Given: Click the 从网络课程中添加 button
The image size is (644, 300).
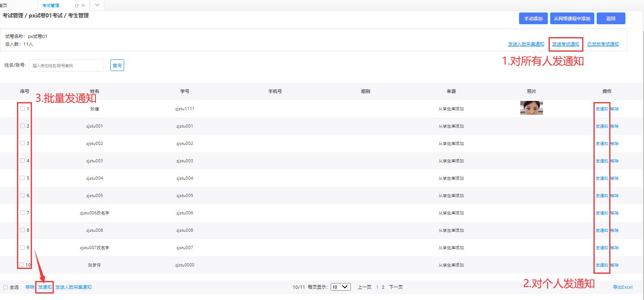Looking at the screenshot, I should pos(572,19).
